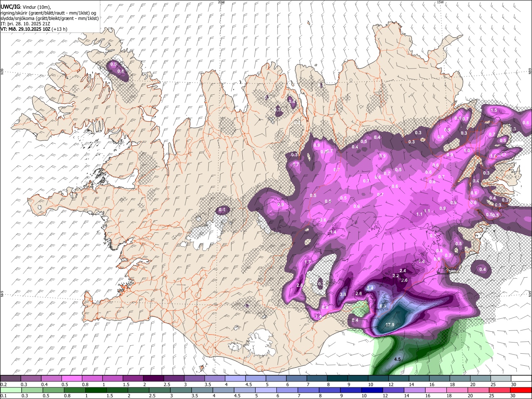Click the lavender 4 swatch in the upper legend row
Image resolution: width=532 pixels, height=399 pixels.
tap(235, 378)
